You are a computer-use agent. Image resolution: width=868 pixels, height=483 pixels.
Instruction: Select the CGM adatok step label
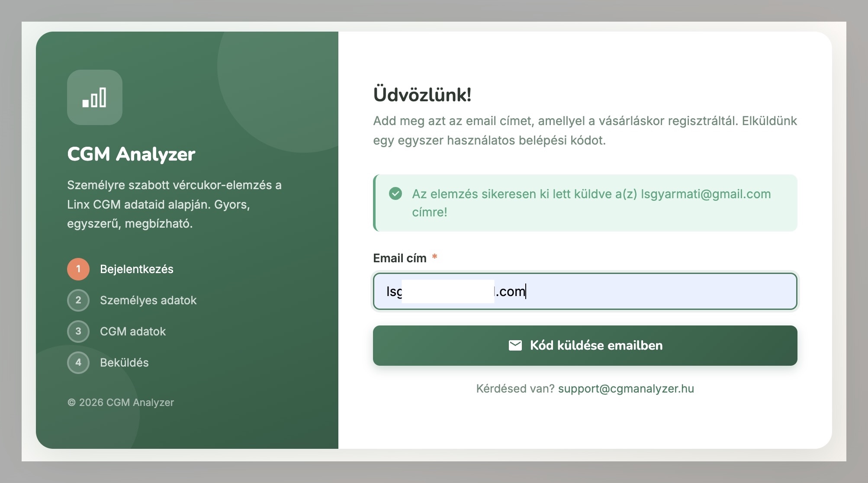pos(133,331)
